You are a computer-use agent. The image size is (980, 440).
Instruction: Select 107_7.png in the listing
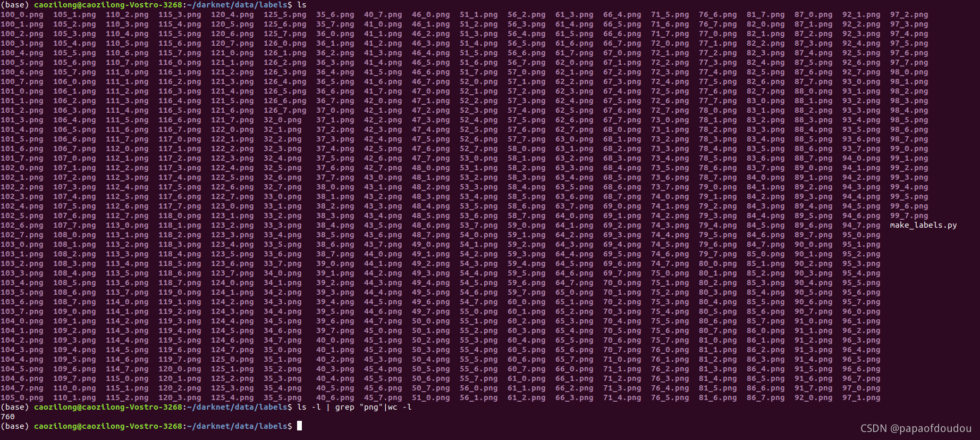click(x=74, y=225)
